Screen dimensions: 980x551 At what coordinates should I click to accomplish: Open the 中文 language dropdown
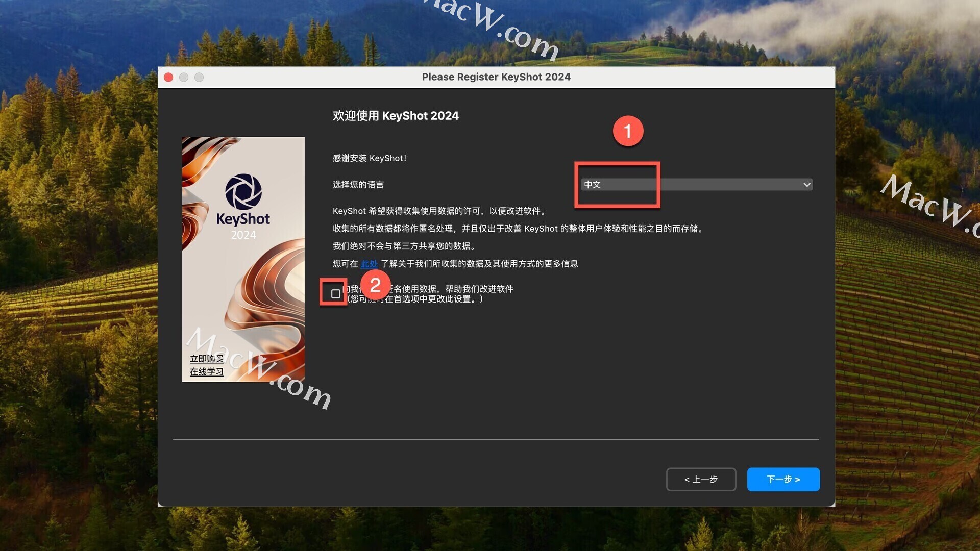tap(697, 185)
